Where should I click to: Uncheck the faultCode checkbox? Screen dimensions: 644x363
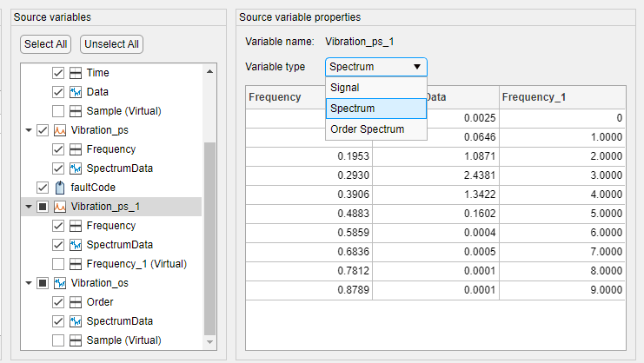(42, 187)
